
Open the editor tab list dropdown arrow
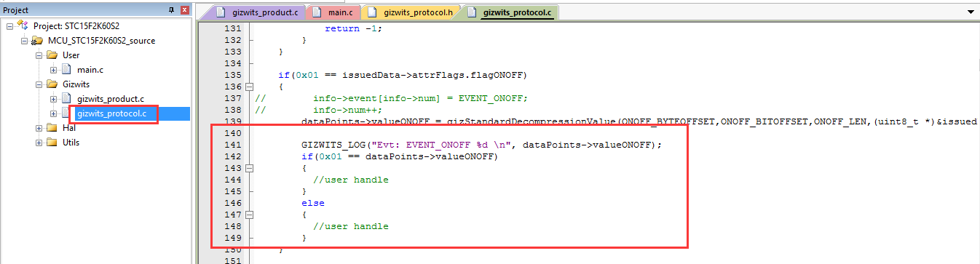click(971, 12)
